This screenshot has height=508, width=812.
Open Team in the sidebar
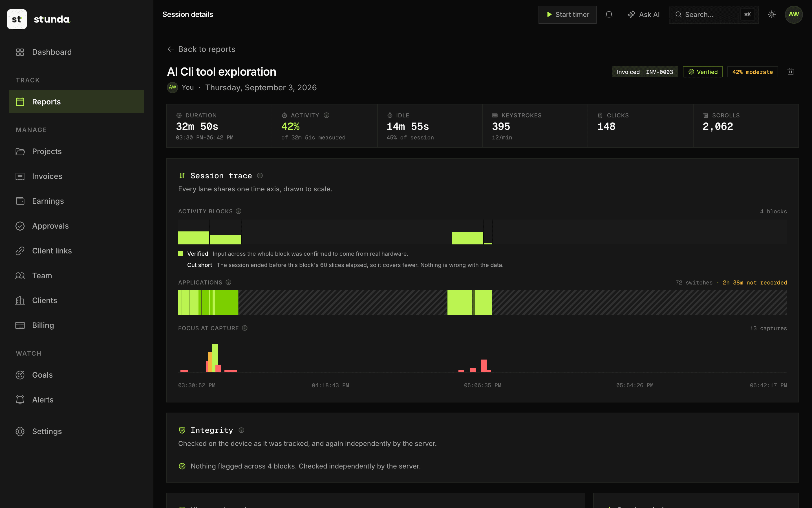76,275
